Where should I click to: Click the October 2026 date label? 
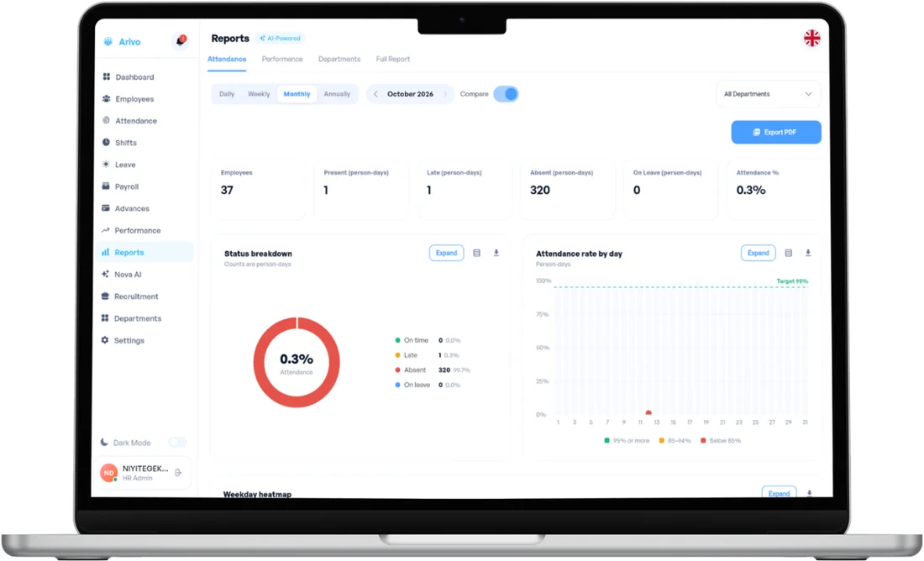point(410,94)
